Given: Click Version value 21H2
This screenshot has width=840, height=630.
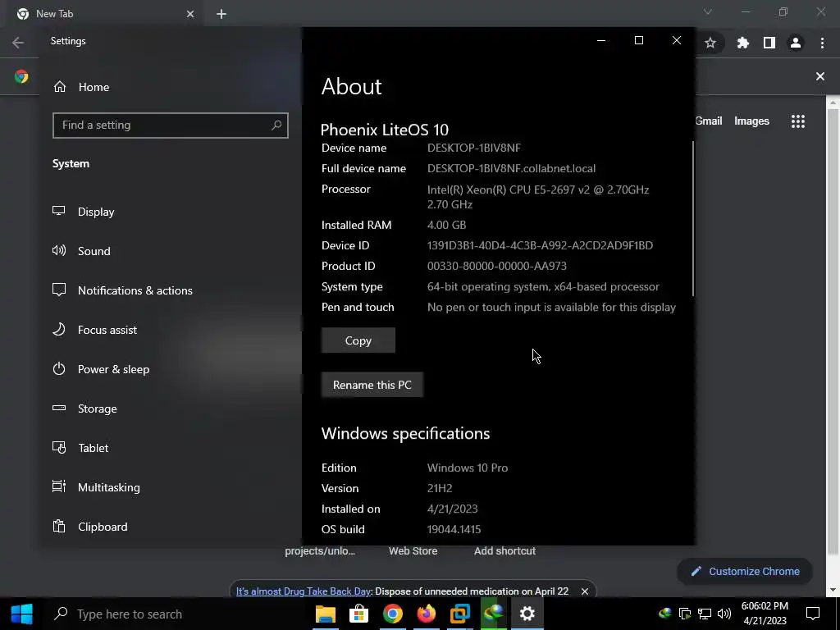Looking at the screenshot, I should coord(440,488).
